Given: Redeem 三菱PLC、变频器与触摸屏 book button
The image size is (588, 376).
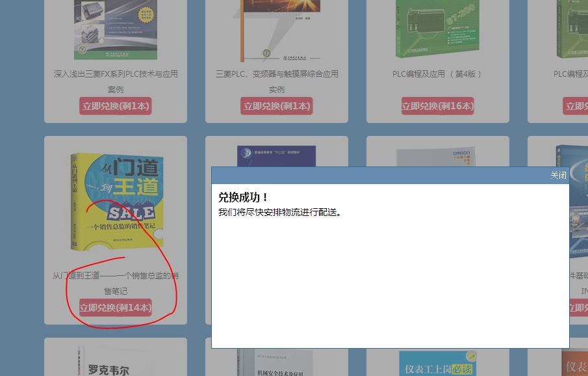Looking at the screenshot, I should (277, 106).
